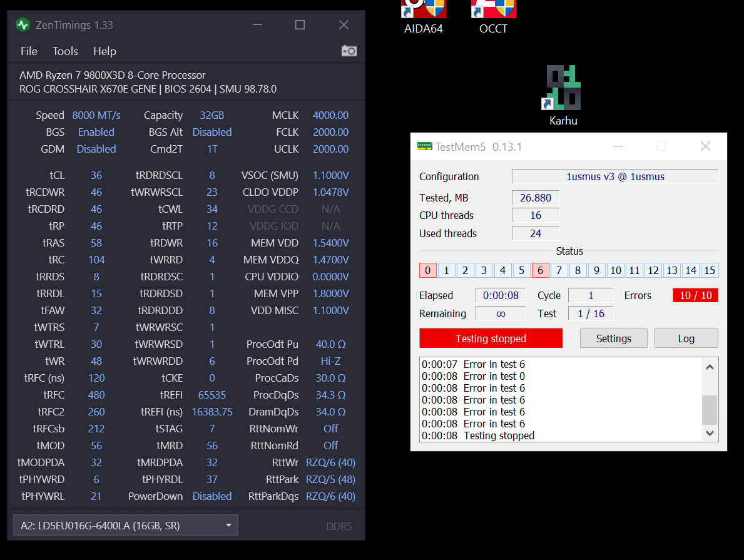744x560 pixels.
Task: Click the CPU threads value 16
Action: pos(536,215)
